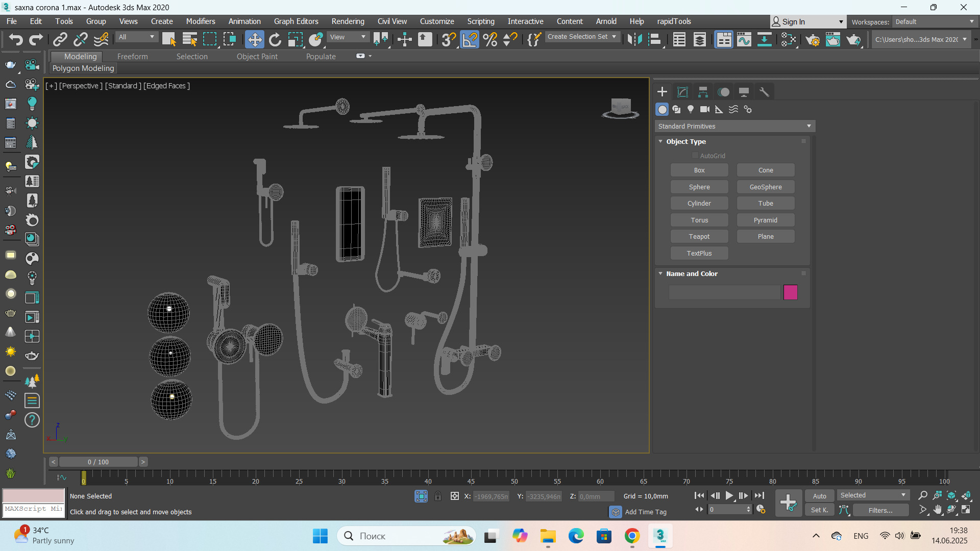This screenshot has width=980, height=551.
Task: Select the Helpers category icon
Action: point(719,109)
